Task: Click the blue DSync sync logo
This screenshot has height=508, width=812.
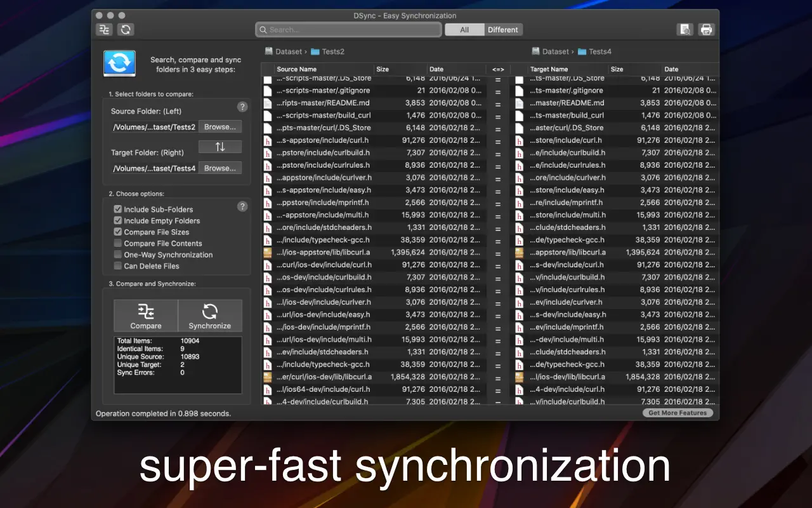Action: click(x=119, y=63)
